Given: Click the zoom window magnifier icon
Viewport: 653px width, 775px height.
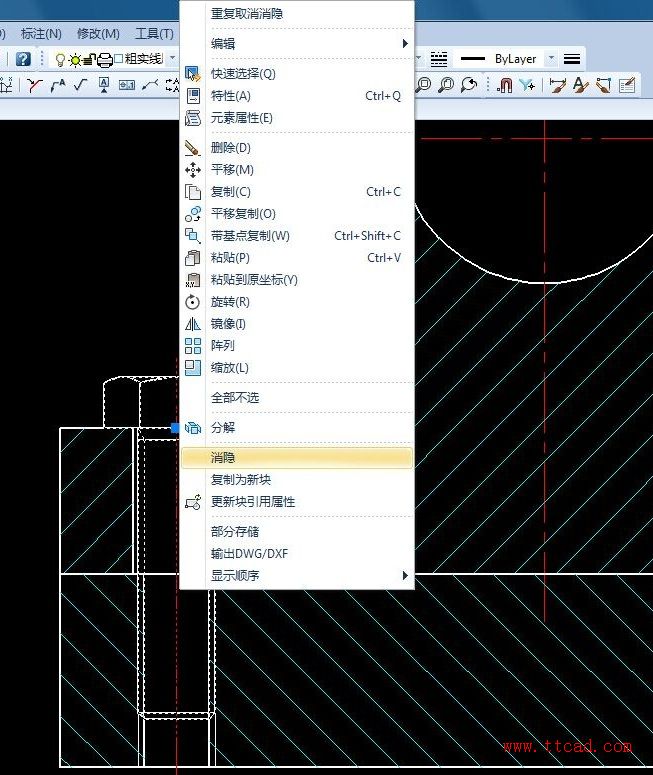Looking at the screenshot, I should click(424, 85).
